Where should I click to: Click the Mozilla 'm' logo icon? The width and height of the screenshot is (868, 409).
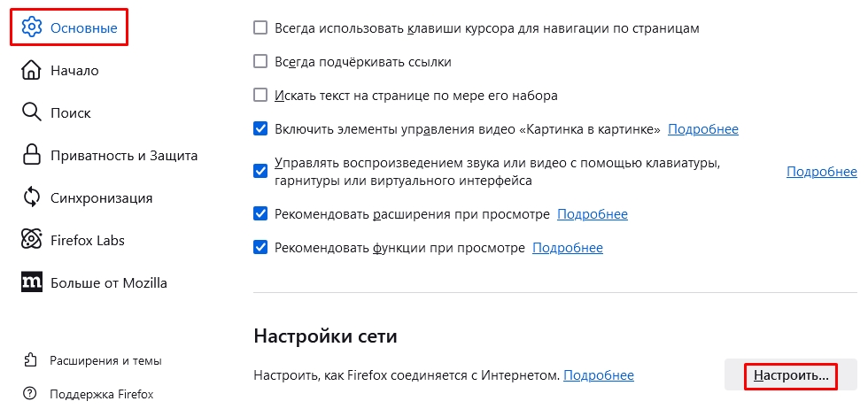click(32, 282)
